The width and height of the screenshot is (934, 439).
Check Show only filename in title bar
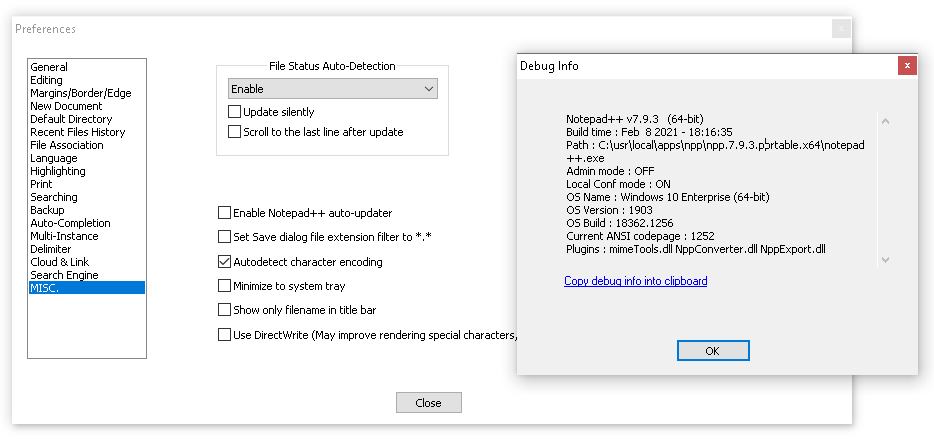[x=224, y=310]
